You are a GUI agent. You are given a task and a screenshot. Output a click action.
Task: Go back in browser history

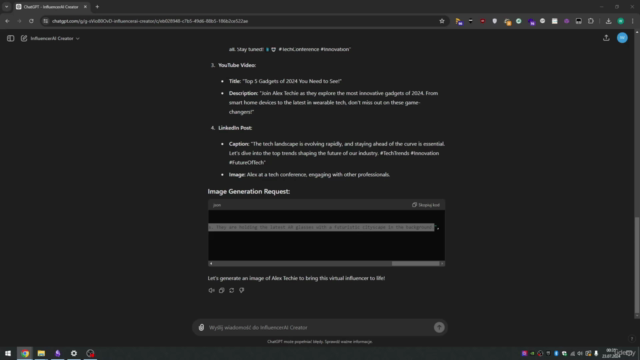click(7, 21)
